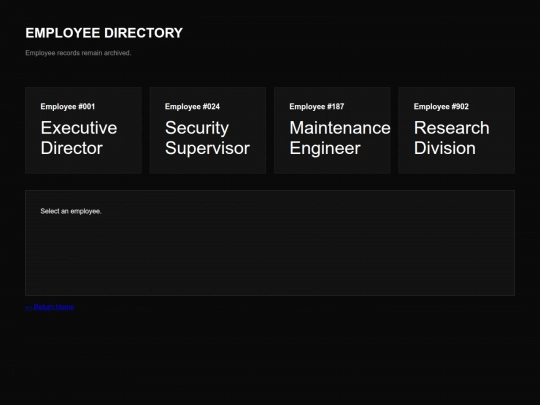Choose the Maintenance Engineer employee card

pos(332,131)
